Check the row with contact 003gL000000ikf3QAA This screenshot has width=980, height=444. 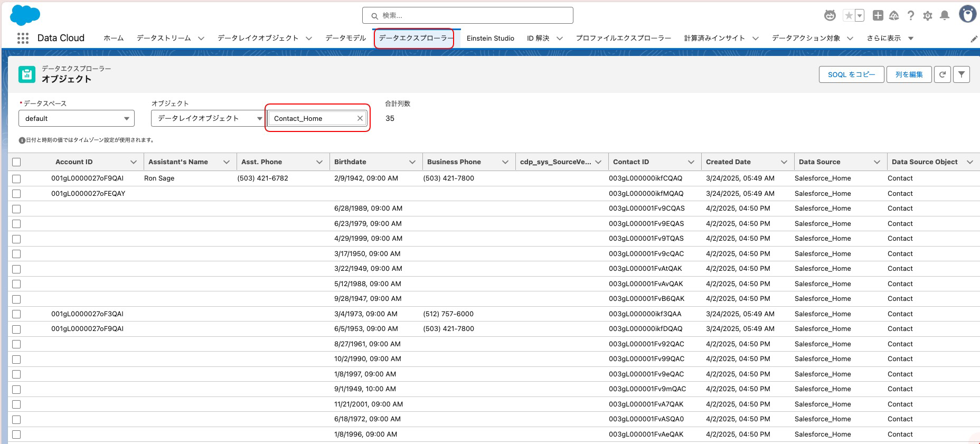(x=16, y=314)
